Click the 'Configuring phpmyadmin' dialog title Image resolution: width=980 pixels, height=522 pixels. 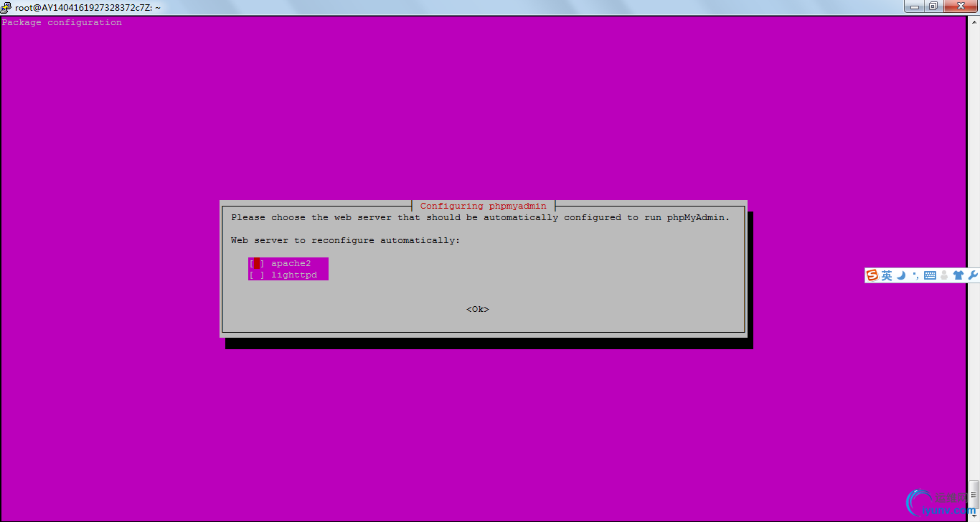(x=484, y=207)
